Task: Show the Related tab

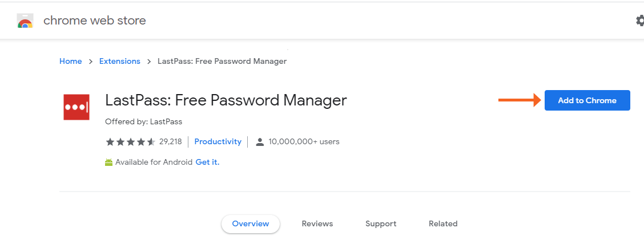Action: click(x=443, y=223)
